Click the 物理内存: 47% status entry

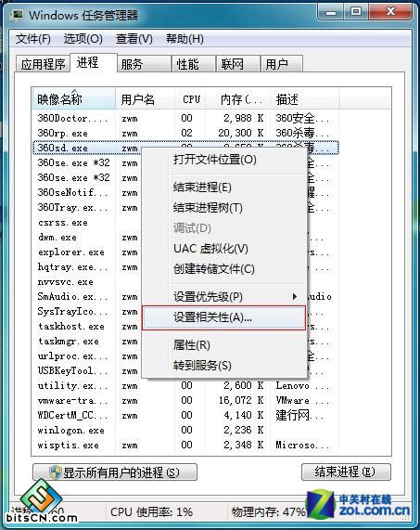268,511
